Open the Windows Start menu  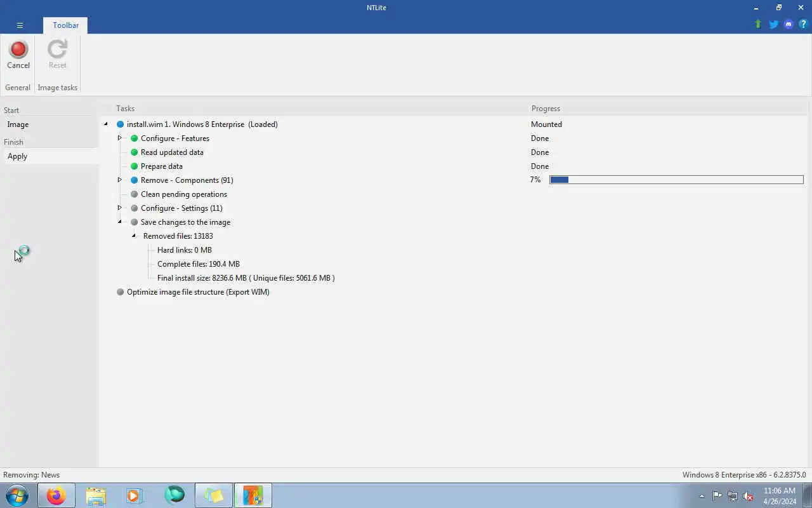tap(17, 495)
